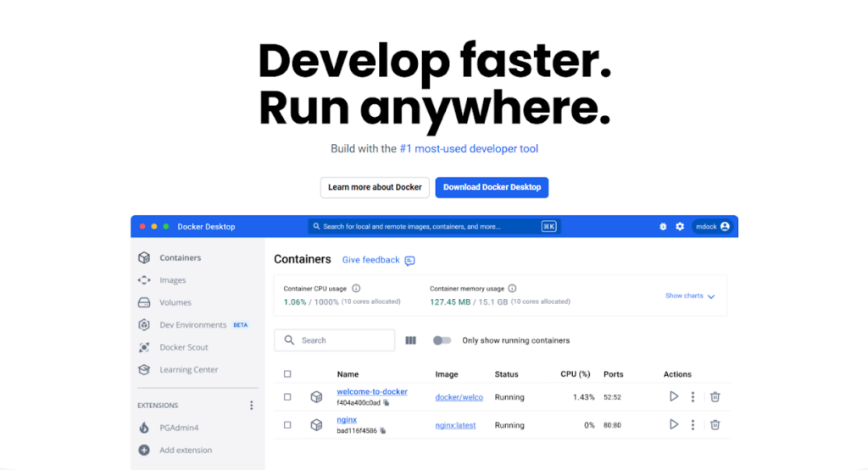Open the Containers sidebar cube icon
Screen dimensions: 868x470
(x=144, y=257)
